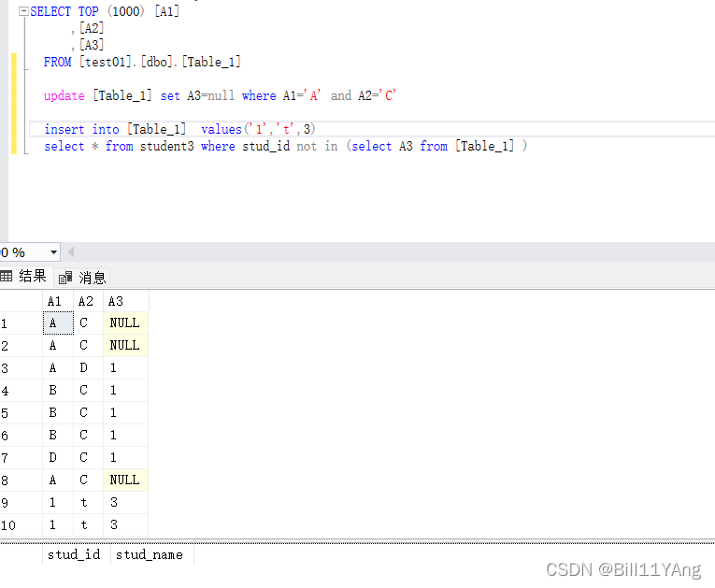Click on [A2] in the select list

[x=92, y=28]
